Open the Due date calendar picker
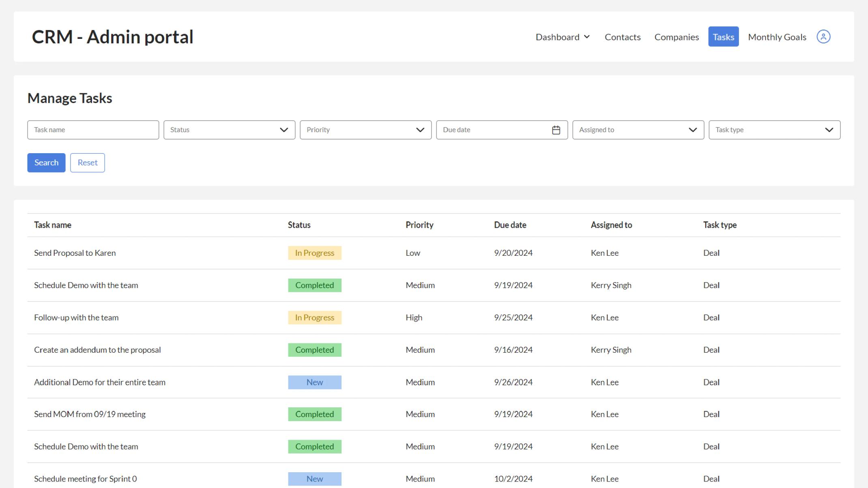Viewport: 868px width, 488px height. (556, 130)
